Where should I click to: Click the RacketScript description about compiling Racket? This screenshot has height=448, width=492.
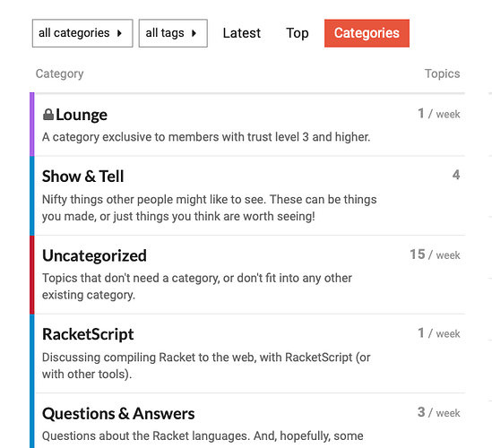click(x=206, y=366)
